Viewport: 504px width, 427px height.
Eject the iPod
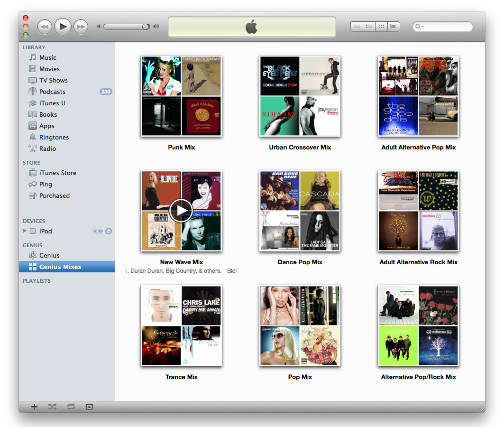coord(109,231)
